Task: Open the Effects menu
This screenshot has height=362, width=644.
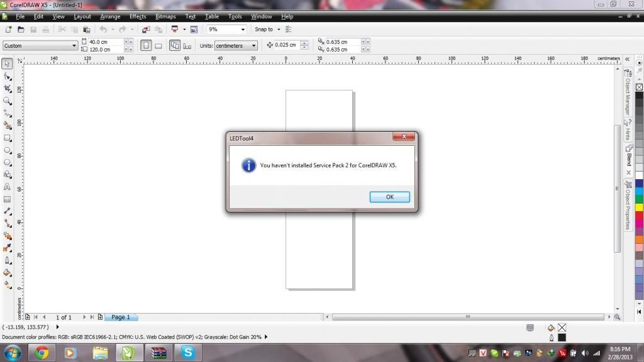Action: pyautogui.click(x=138, y=16)
